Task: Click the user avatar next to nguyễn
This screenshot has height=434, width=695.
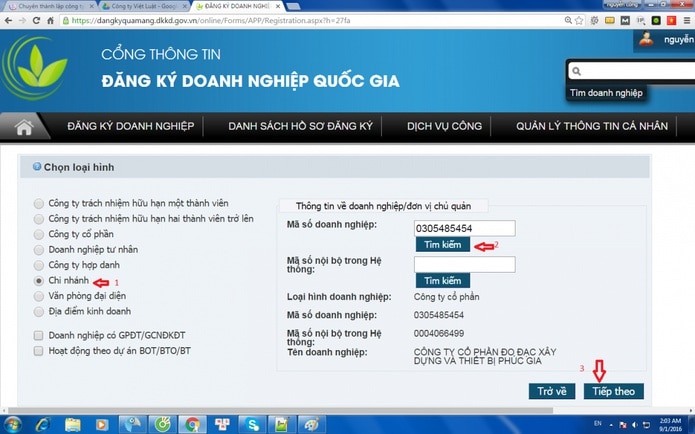Action: [x=646, y=39]
